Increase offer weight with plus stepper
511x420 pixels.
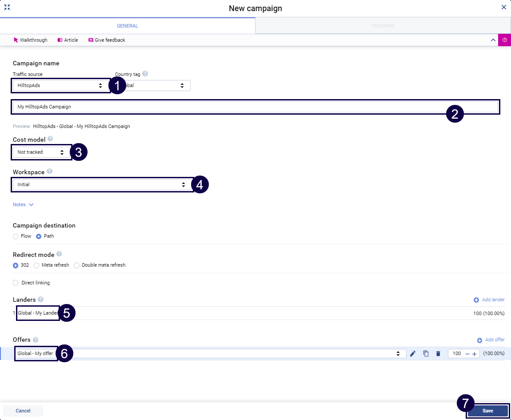[x=474, y=354]
